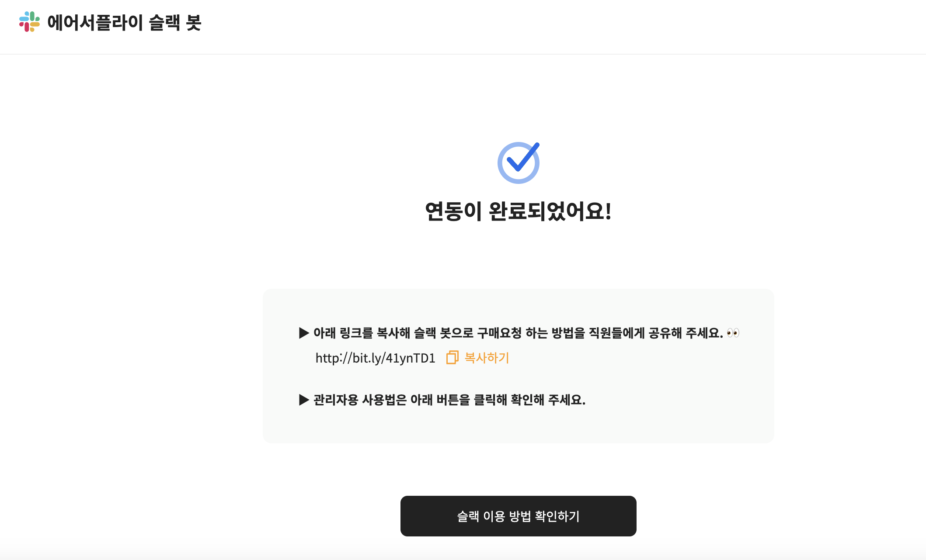Click the 확인해 주세요 phrase in the card
The width and height of the screenshot is (926, 560).
click(547, 400)
